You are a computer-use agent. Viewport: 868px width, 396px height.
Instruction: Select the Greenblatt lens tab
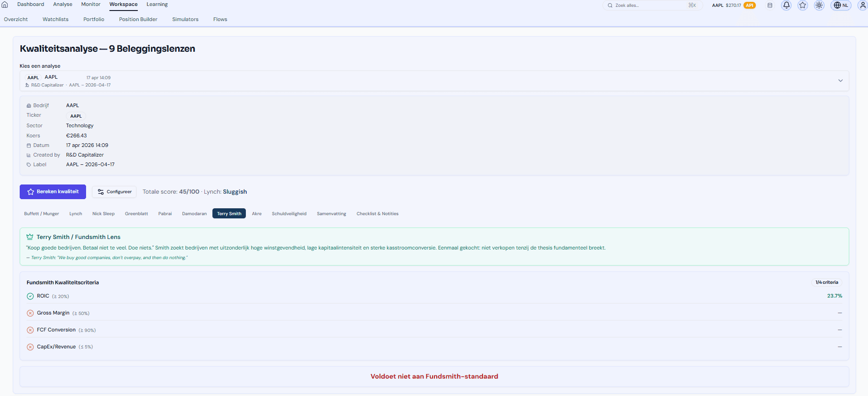pyautogui.click(x=136, y=214)
